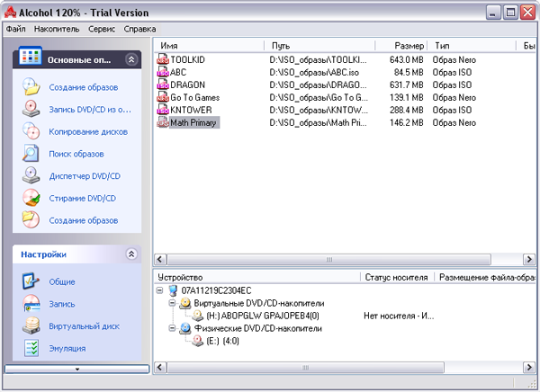Select the TOOLKID image name

(x=188, y=59)
